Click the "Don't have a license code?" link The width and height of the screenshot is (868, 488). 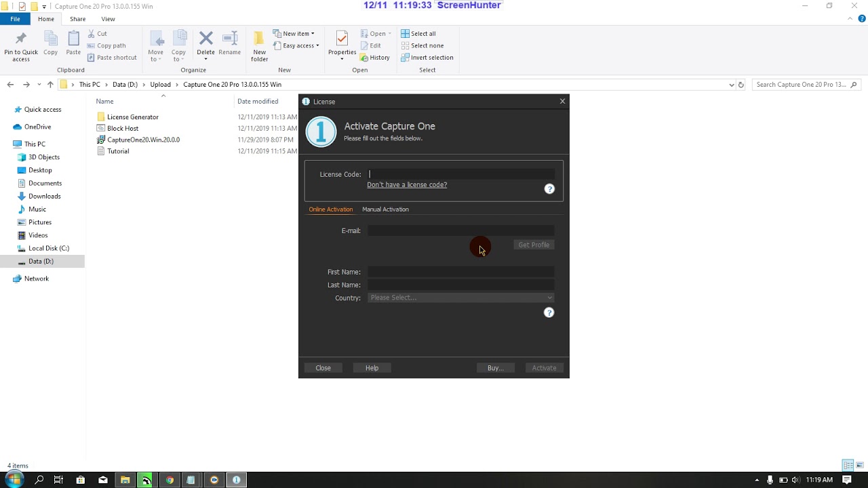pyautogui.click(x=407, y=185)
